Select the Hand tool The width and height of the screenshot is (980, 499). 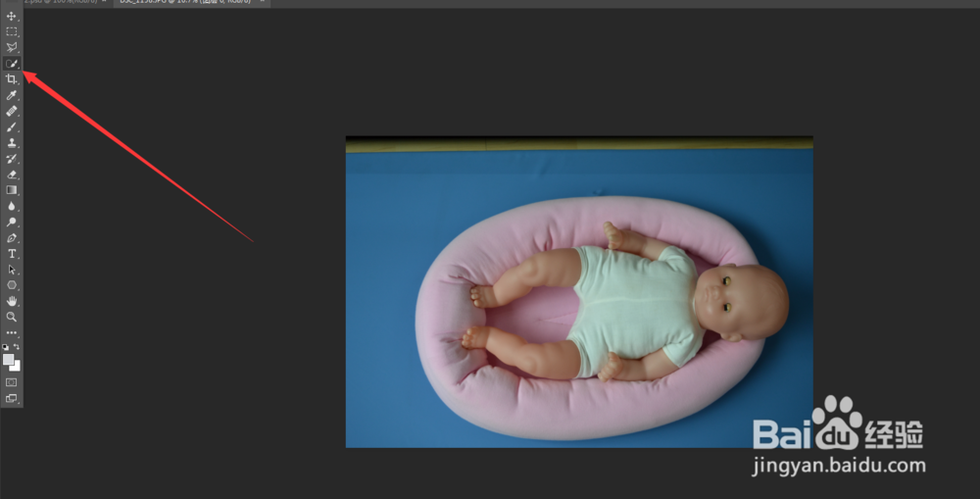coord(11,301)
